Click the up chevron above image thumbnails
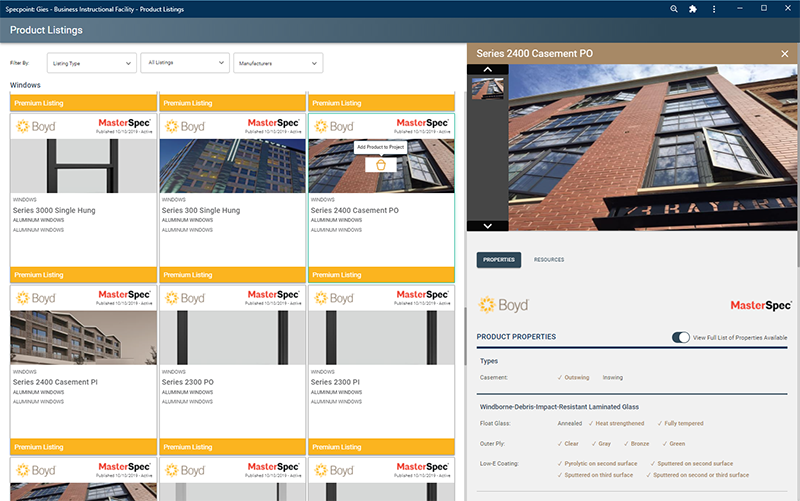The width and height of the screenshot is (800, 501). click(487, 69)
